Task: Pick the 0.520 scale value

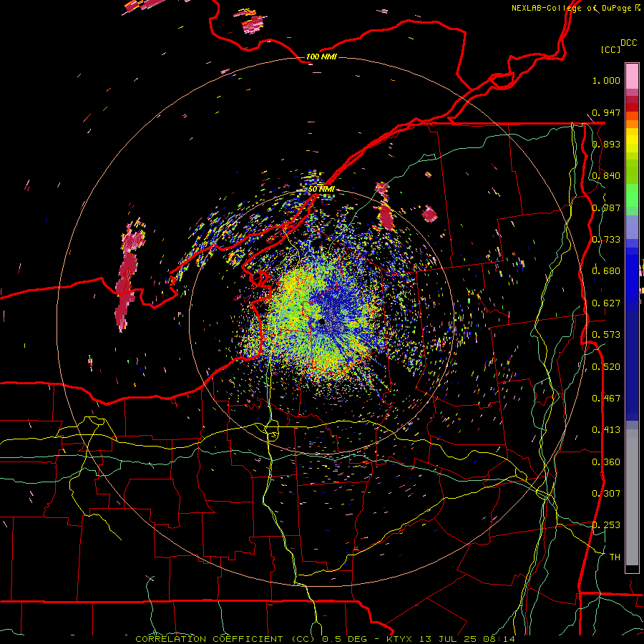Action: (606, 367)
